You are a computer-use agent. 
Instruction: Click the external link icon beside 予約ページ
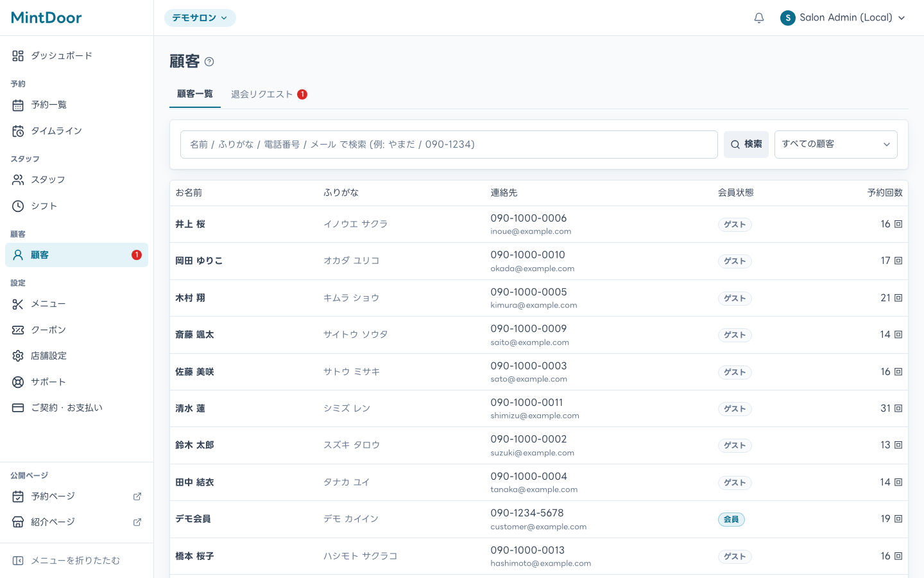point(137,496)
